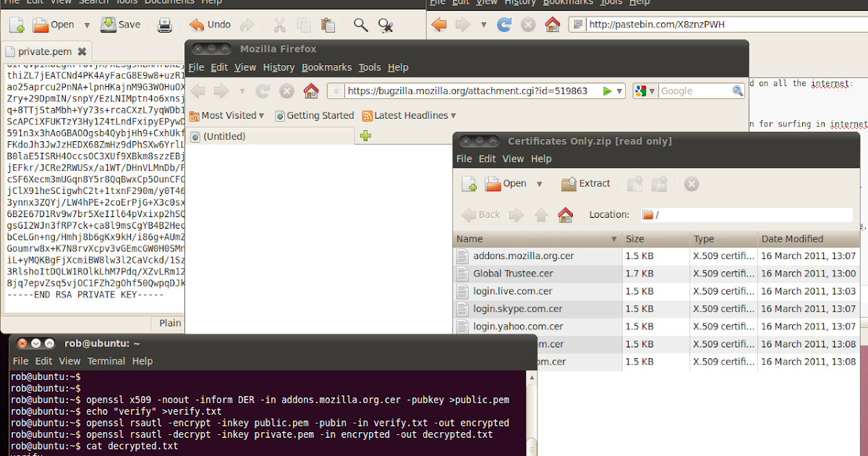The width and height of the screenshot is (868, 456).
Task: Open the Getting Started bookmark
Action: coord(314,116)
